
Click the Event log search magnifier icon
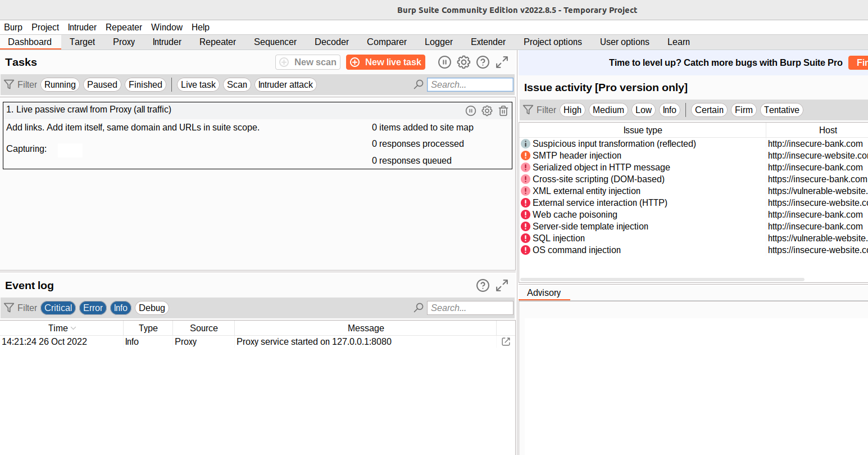[x=419, y=308]
